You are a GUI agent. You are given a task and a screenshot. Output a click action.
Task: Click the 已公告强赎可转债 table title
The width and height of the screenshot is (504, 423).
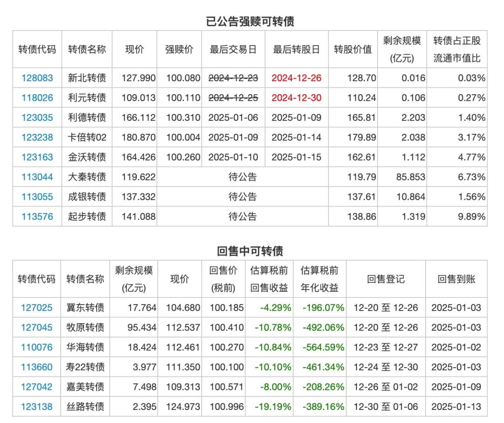[250, 21]
